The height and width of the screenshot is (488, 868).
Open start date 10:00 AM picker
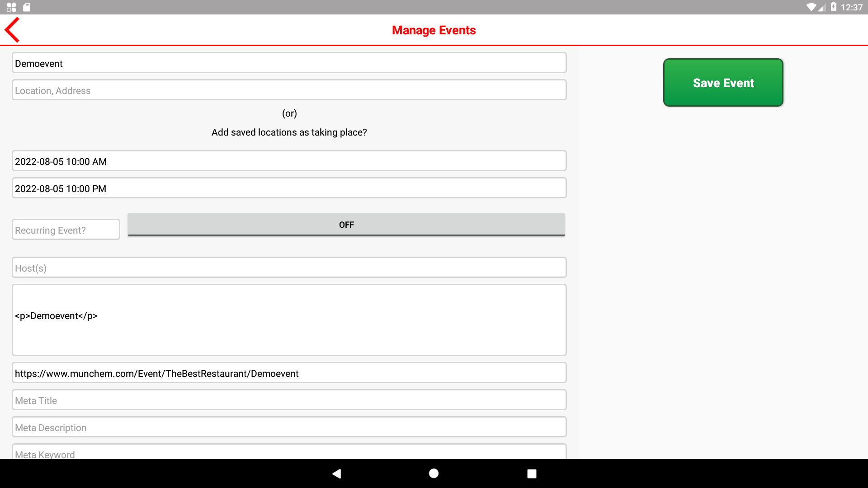coord(289,161)
